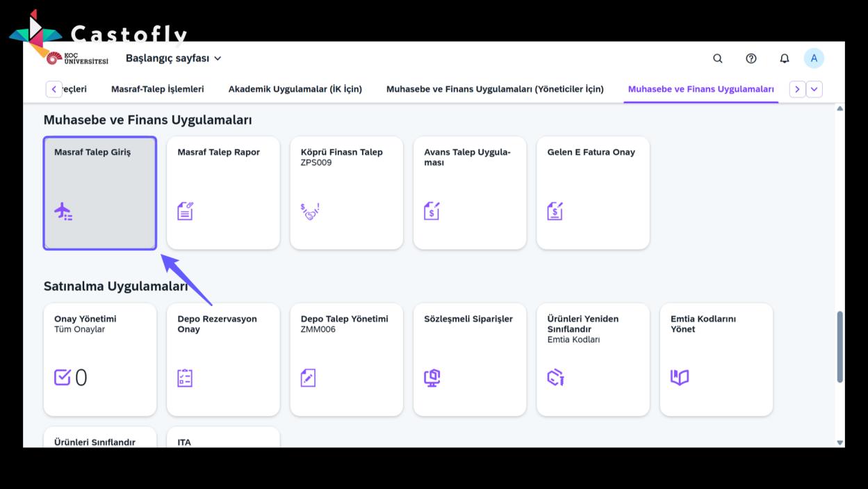Open Depo Rezervasyon Onay tile
Image resolution: width=868 pixels, height=489 pixels.
pos(223,360)
